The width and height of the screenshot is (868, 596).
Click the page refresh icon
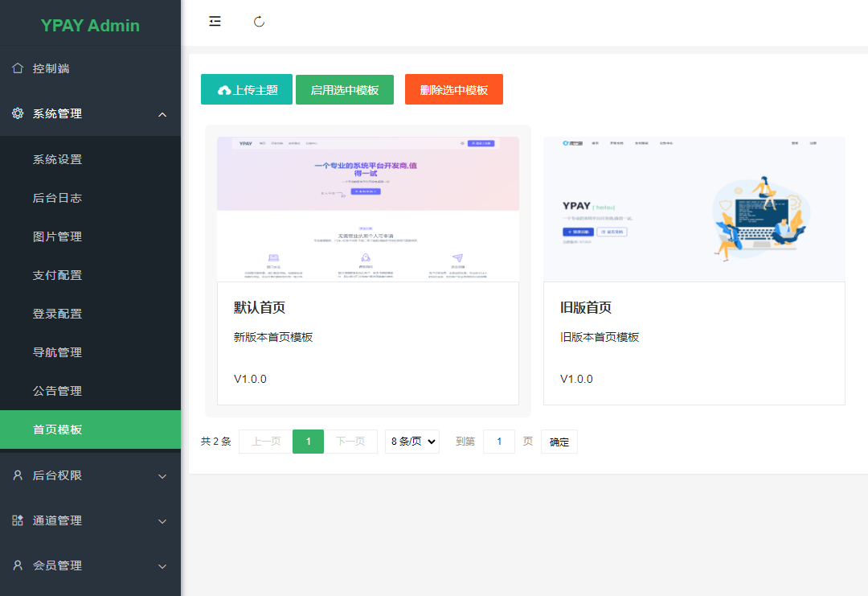(x=259, y=22)
